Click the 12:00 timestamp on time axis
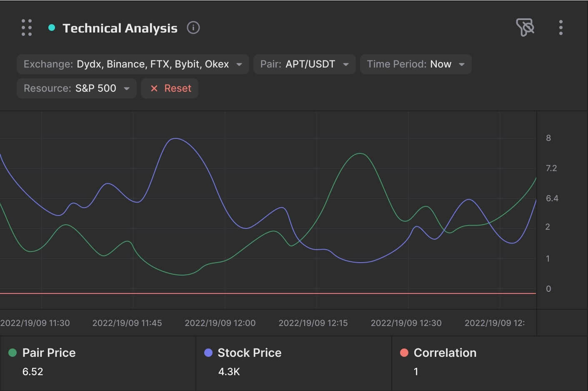 click(x=220, y=323)
